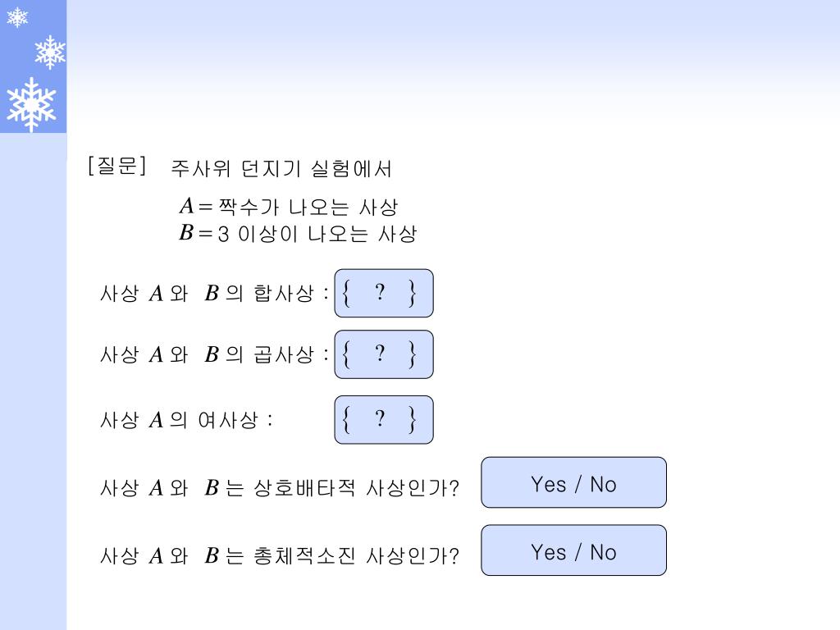Image resolution: width=840 pixels, height=630 pixels.
Task: Click the union event 합사상 answer box
Action: tap(384, 293)
